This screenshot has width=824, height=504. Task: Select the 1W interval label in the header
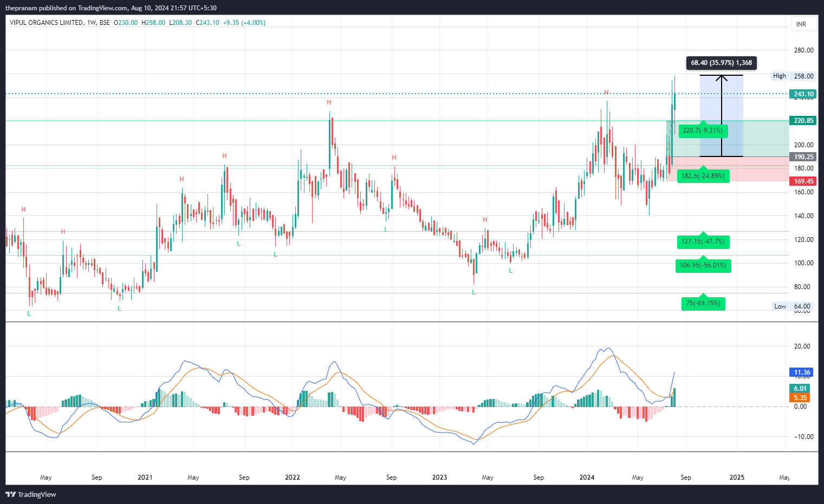pyautogui.click(x=92, y=23)
